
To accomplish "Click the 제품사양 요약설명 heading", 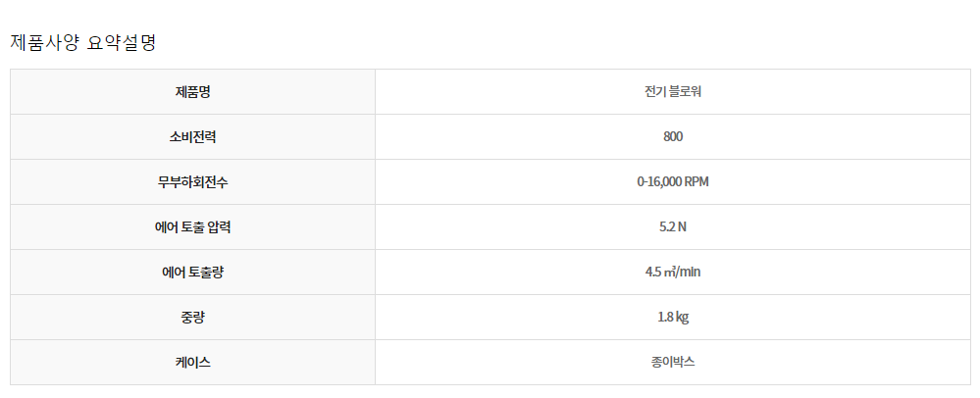I will (x=83, y=42).
